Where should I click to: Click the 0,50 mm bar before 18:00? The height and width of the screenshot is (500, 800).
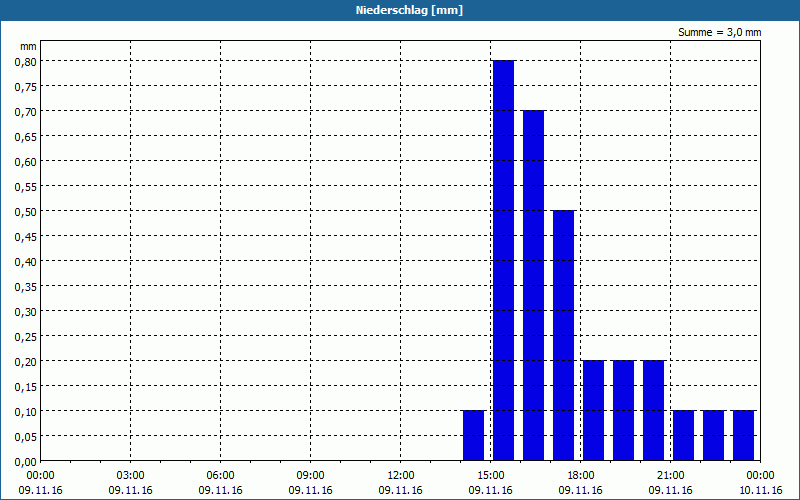pos(563,336)
